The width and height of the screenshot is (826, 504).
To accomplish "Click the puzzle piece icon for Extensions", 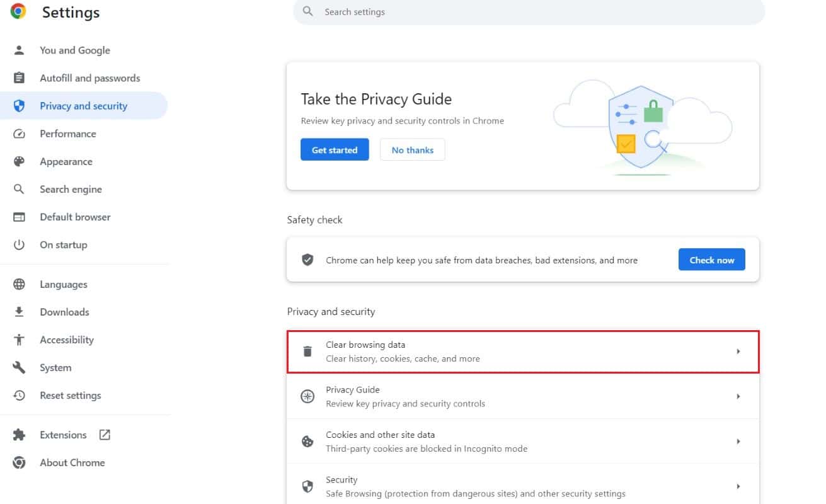I will click(19, 435).
